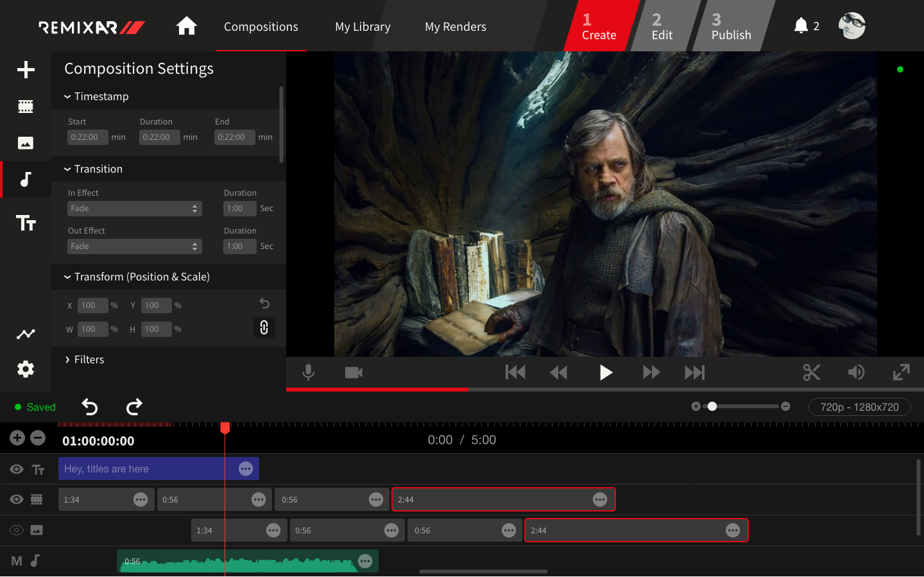Image resolution: width=924 pixels, height=577 pixels.
Task: Expand the preview to fullscreen
Action: 902,372
